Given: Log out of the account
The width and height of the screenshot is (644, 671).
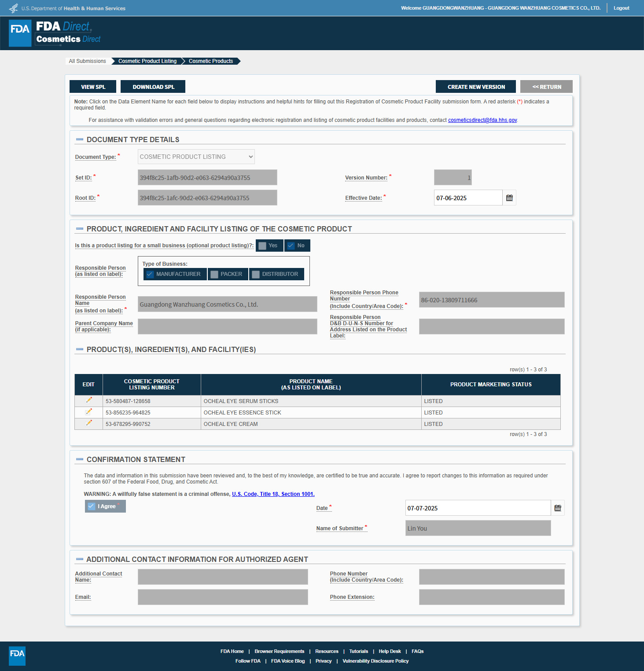Looking at the screenshot, I should click(622, 8).
